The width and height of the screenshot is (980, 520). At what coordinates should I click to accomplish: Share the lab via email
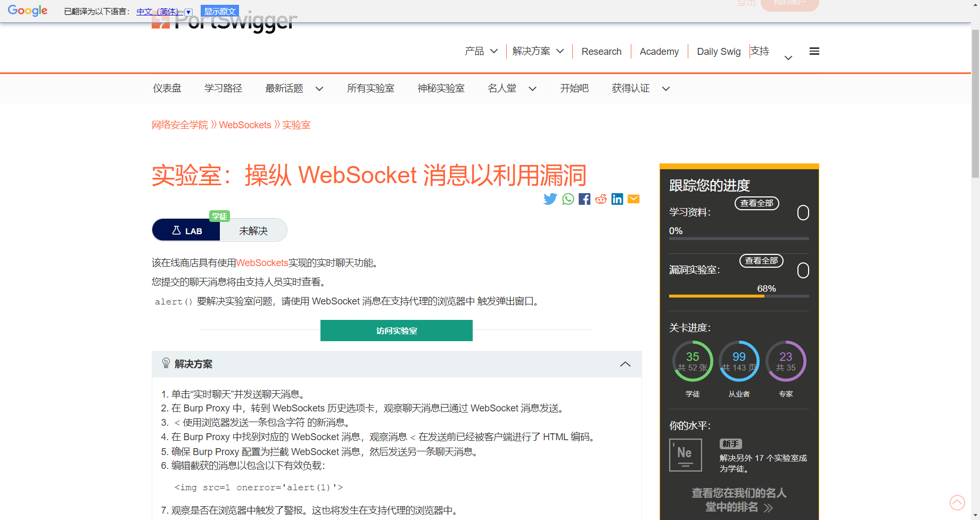point(633,199)
